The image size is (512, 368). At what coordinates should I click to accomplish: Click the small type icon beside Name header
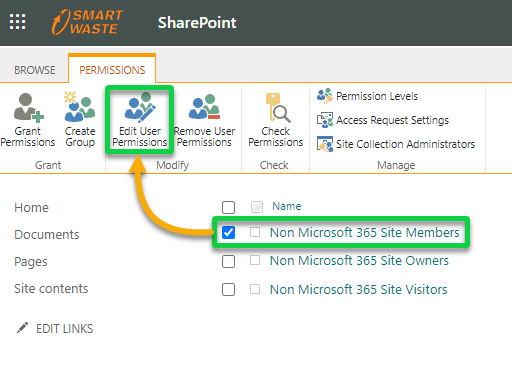pyautogui.click(x=257, y=207)
